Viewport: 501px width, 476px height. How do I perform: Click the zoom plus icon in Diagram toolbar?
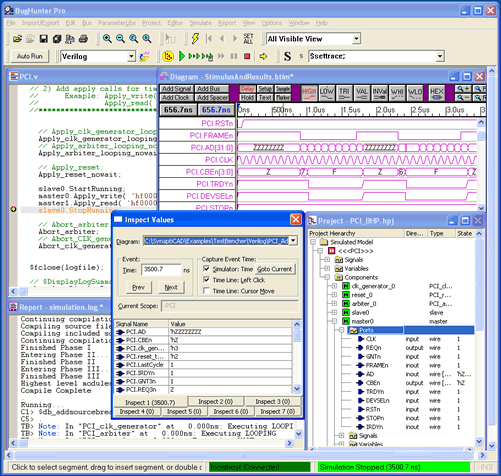(x=463, y=89)
